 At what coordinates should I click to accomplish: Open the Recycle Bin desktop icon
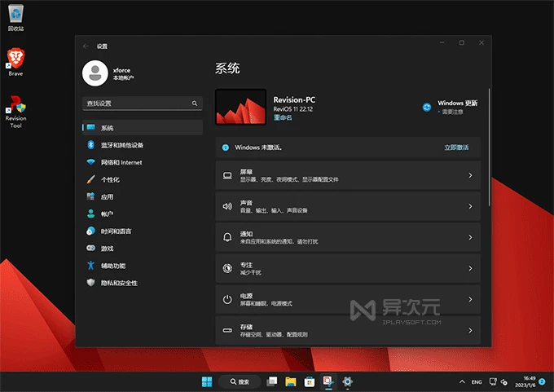tap(15, 13)
